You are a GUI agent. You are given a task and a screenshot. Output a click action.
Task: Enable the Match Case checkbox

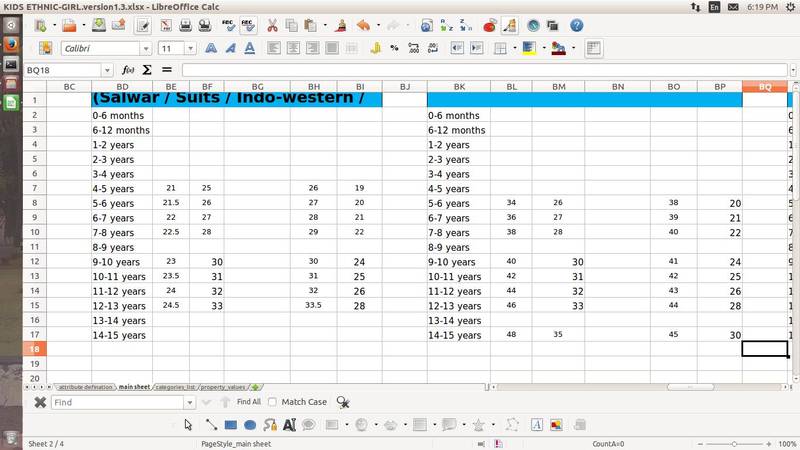point(273,402)
